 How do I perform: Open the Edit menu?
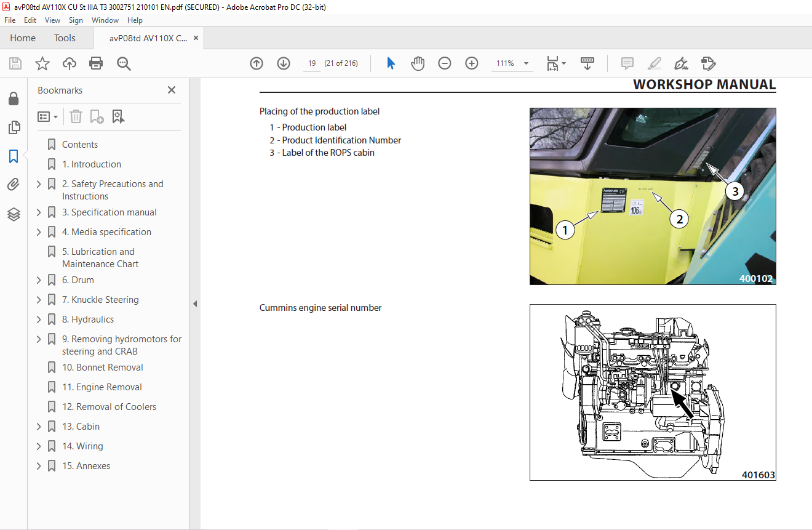pos(30,20)
